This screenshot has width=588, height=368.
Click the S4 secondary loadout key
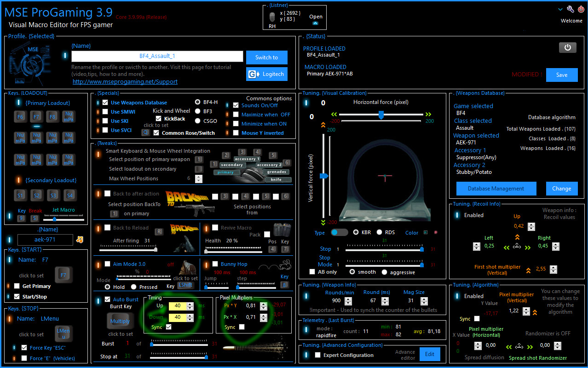click(69, 195)
